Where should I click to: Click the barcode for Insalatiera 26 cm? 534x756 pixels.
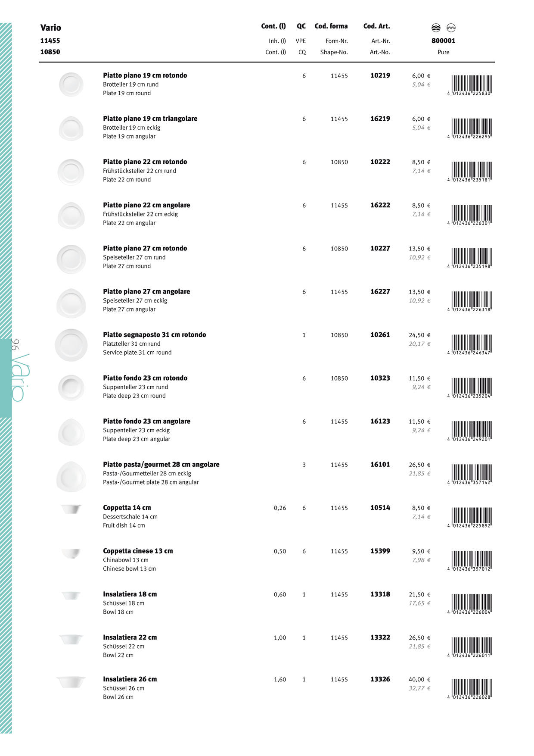tap(471, 688)
